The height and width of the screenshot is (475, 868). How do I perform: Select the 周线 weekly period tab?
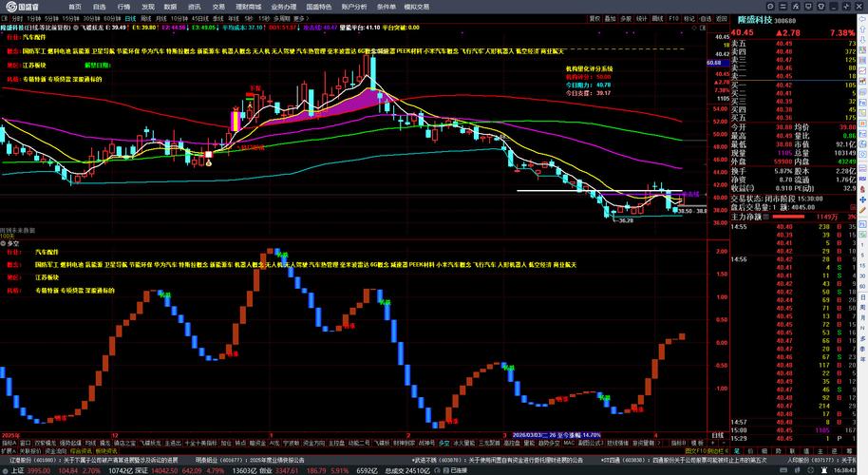point(145,18)
